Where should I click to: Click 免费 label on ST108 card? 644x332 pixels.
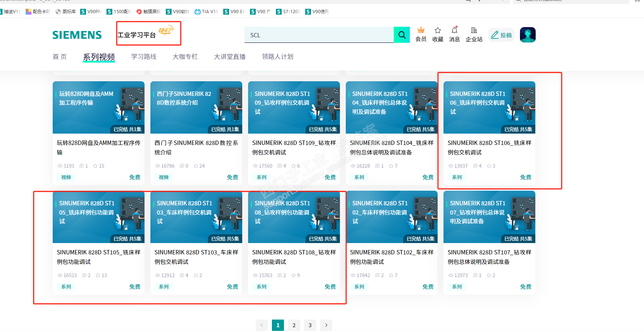click(x=330, y=287)
